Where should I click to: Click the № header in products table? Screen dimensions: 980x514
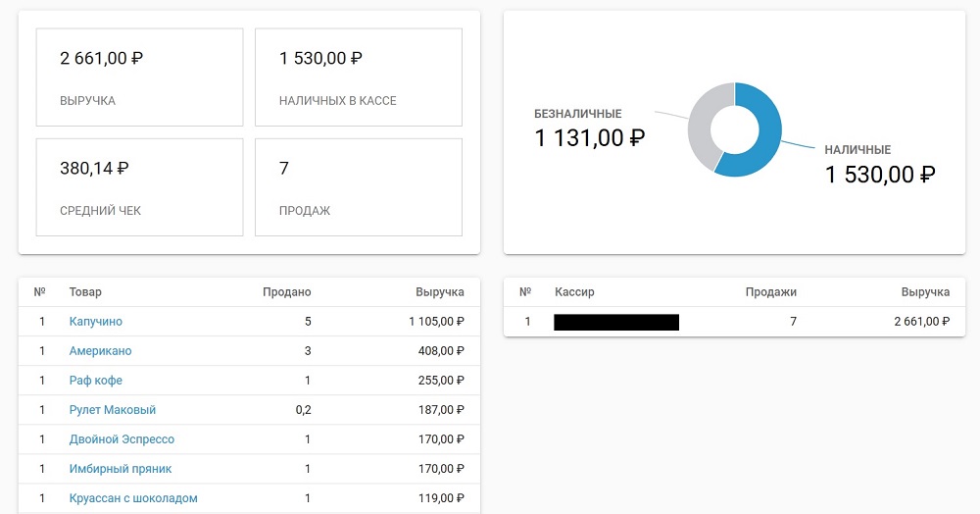click(40, 292)
